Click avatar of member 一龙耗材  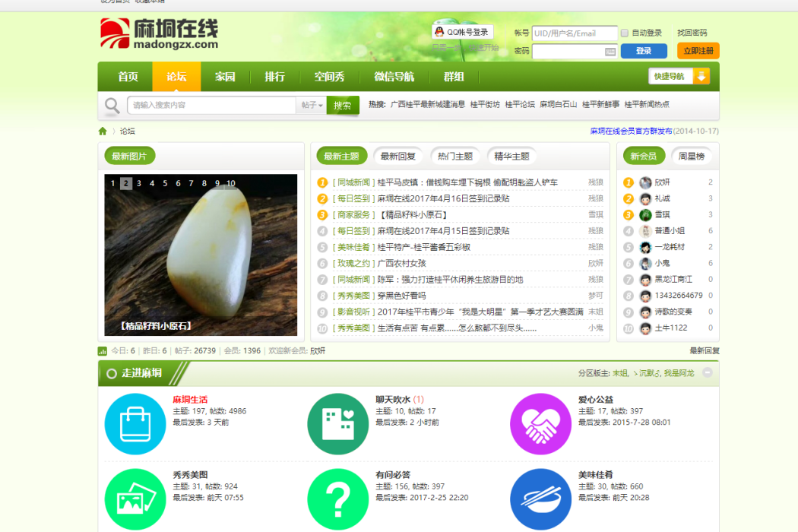pyautogui.click(x=645, y=248)
